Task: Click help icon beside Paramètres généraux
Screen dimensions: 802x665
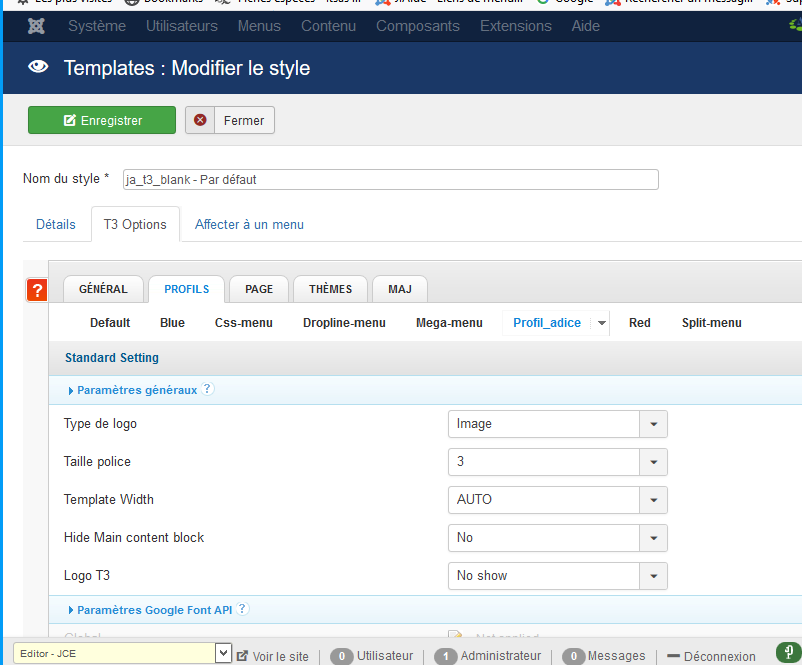Action: 208,390
